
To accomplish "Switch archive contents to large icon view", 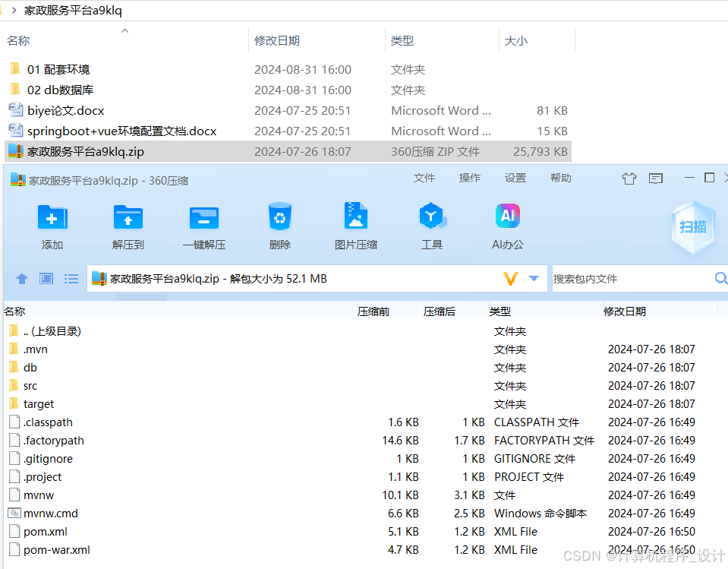I will [x=46, y=279].
